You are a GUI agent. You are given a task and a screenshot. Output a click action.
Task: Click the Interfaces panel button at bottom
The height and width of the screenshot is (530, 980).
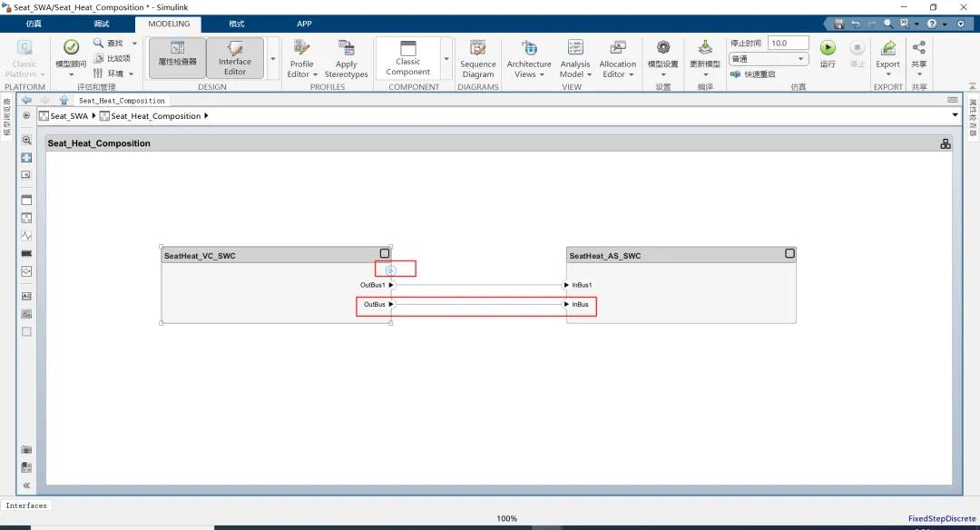[x=27, y=505]
